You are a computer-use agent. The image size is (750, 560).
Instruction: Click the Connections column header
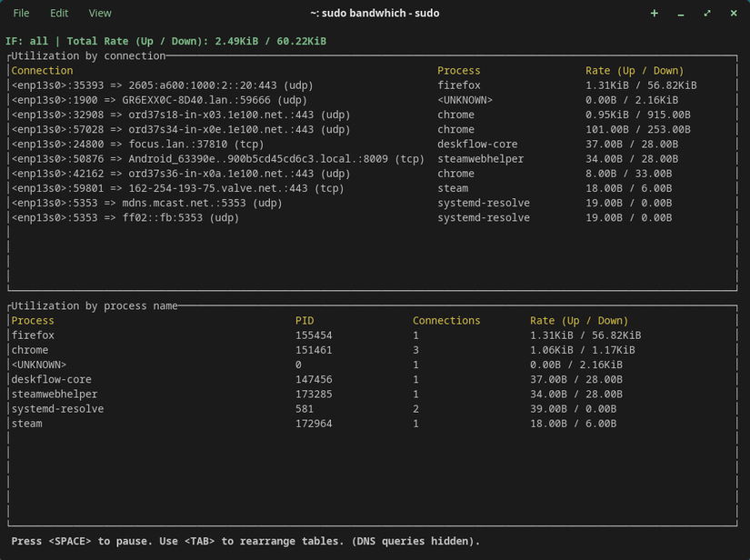(x=446, y=320)
